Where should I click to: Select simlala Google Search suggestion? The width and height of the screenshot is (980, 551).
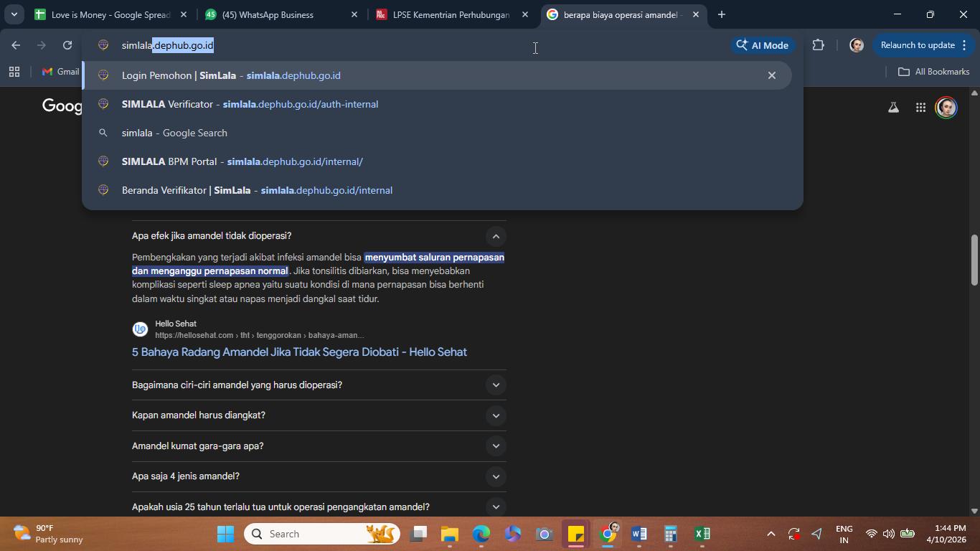click(438, 133)
